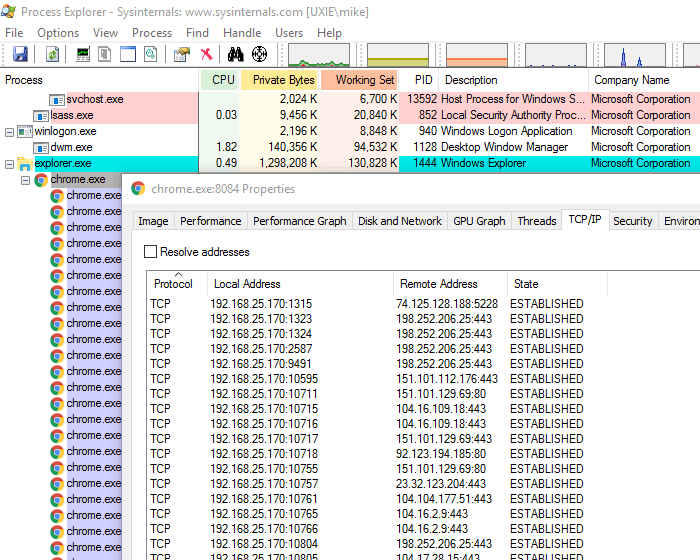Collapse the chrome.exe process tree
Viewport: 700px width, 560px height.
(26, 180)
